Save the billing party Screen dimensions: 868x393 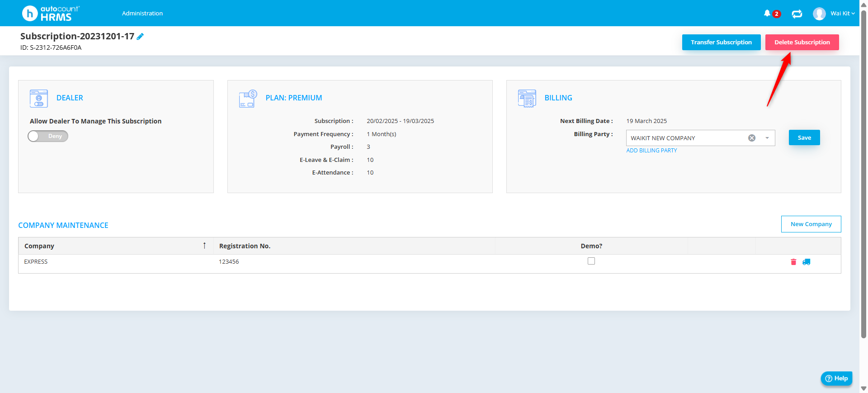click(804, 137)
